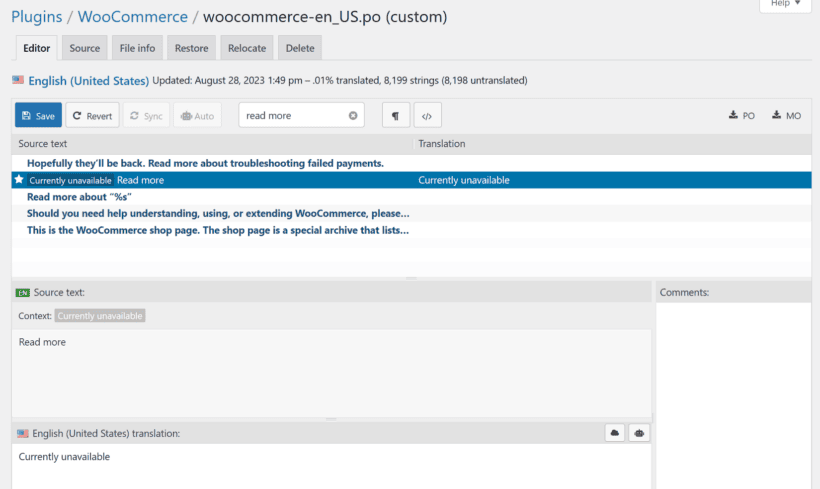
Task: Select the 'Read more about "%s"' string
Action: coord(79,197)
